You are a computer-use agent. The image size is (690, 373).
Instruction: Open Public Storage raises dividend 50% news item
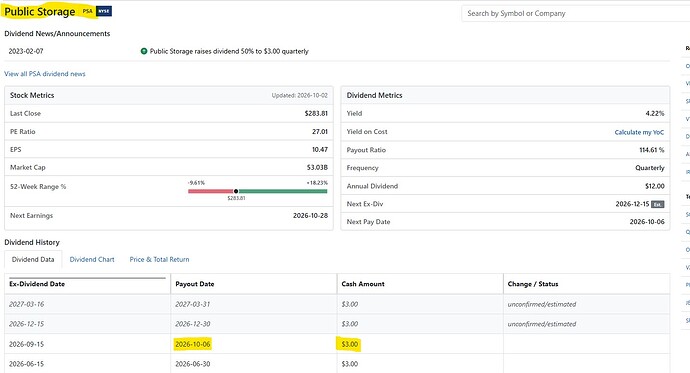pos(229,51)
